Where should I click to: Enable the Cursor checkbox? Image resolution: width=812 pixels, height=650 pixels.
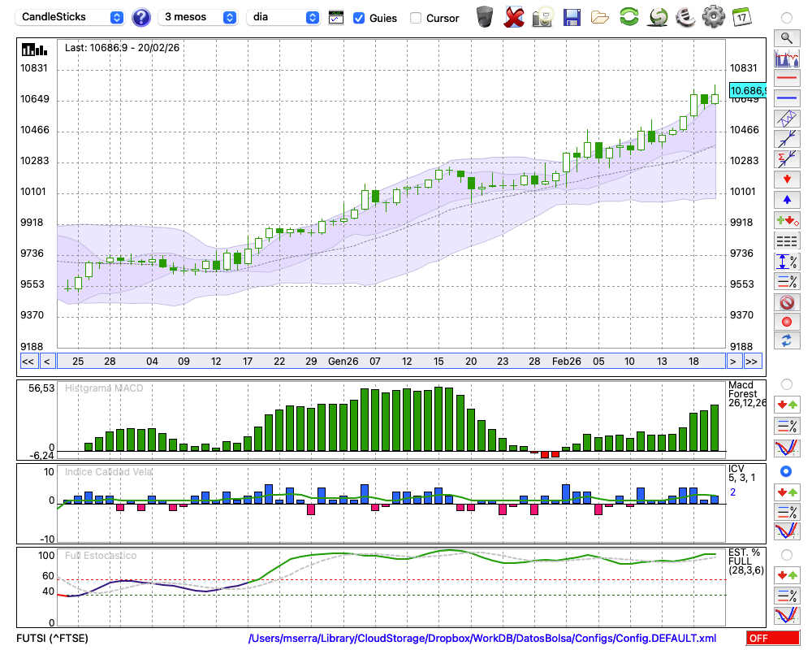pos(416,18)
